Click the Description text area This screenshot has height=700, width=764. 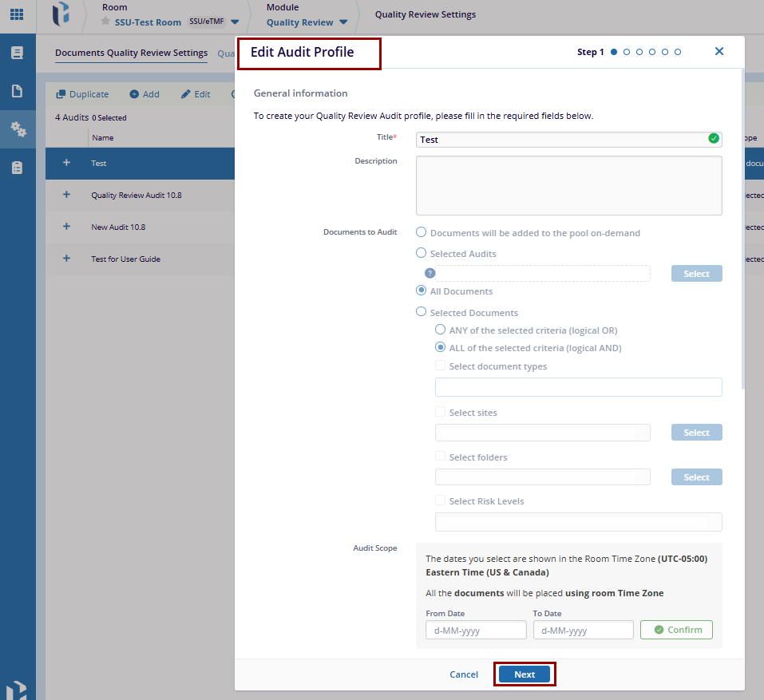[568, 185]
